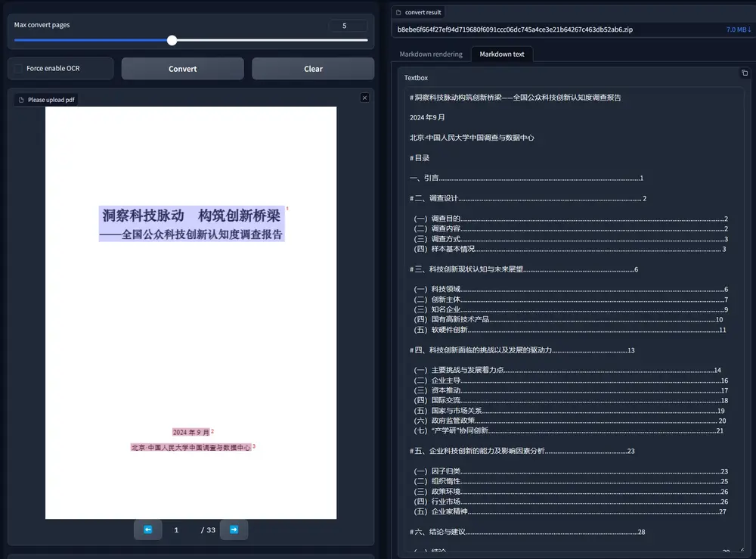Click the '(四) 样本基本情况' entry
This screenshot has width=756, height=559.
(x=569, y=249)
